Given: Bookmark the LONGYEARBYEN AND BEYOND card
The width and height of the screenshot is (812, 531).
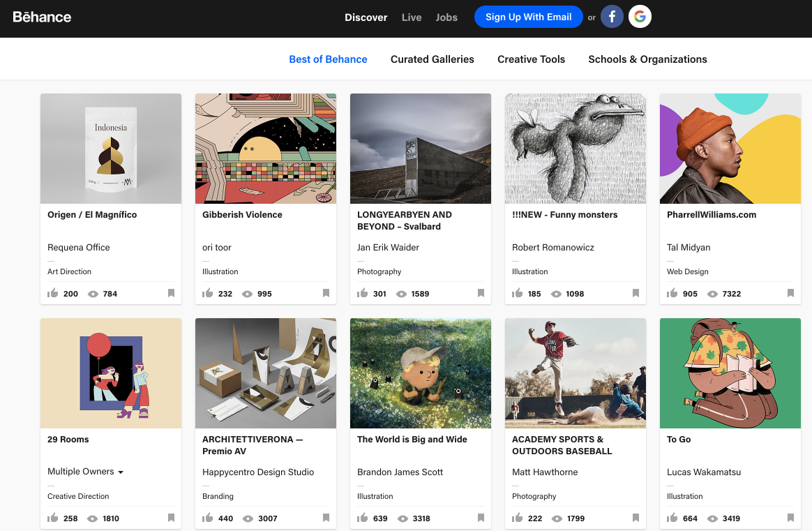Looking at the screenshot, I should coord(481,293).
